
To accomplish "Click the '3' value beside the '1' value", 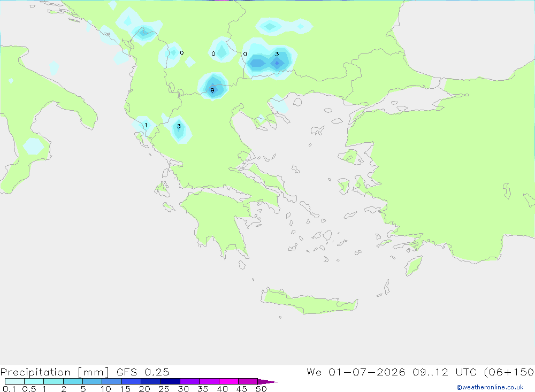I will 179,126.
